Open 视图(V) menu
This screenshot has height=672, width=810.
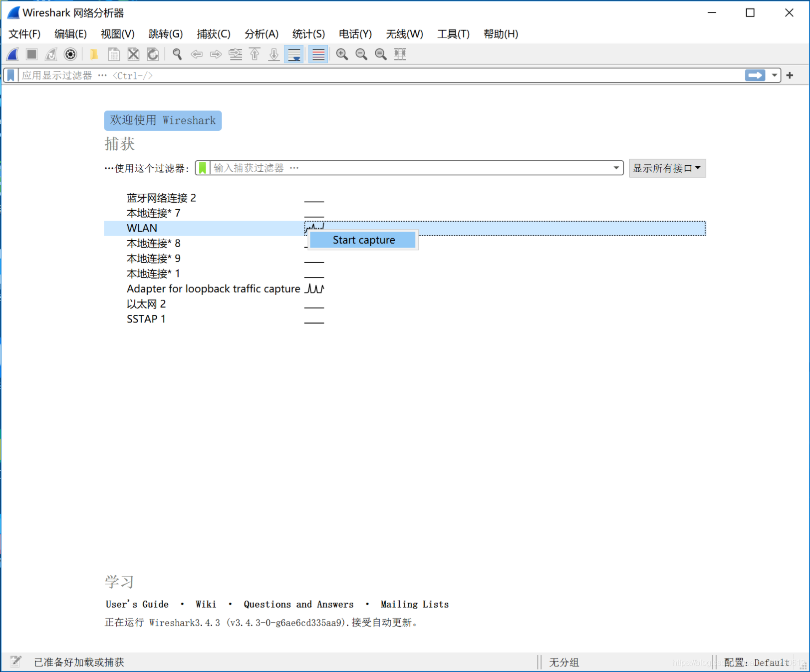pos(118,34)
